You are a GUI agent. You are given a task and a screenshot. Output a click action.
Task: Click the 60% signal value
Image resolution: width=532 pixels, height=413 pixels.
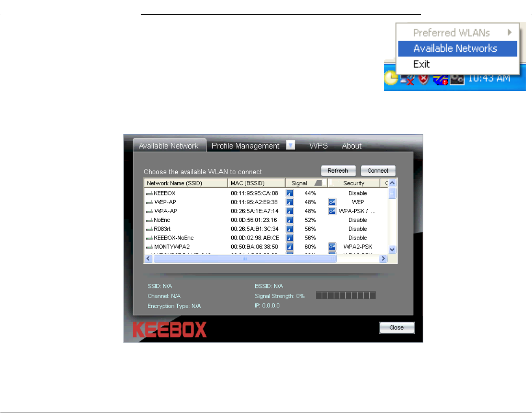[x=310, y=247]
